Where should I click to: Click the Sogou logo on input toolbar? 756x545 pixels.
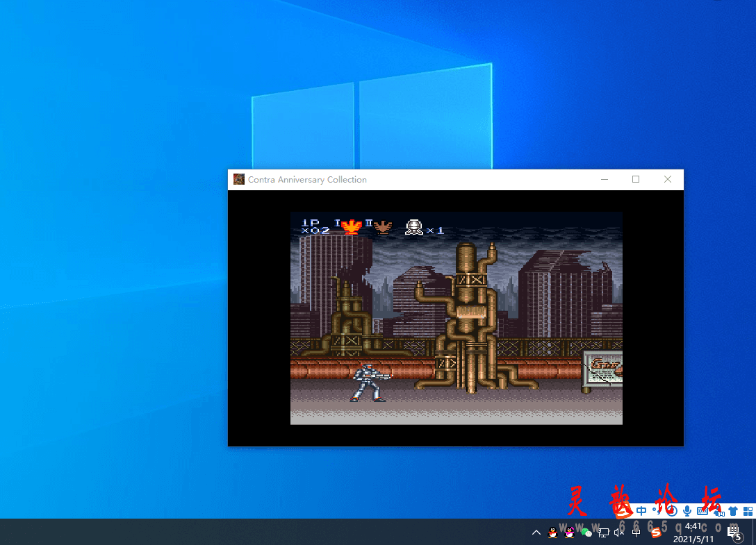click(623, 510)
